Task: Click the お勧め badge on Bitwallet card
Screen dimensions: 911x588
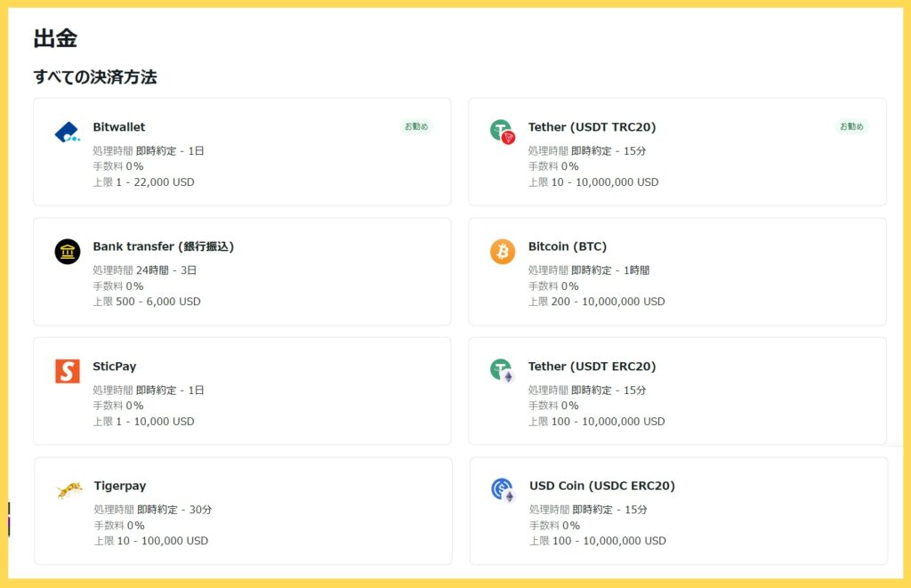Action: tap(416, 126)
